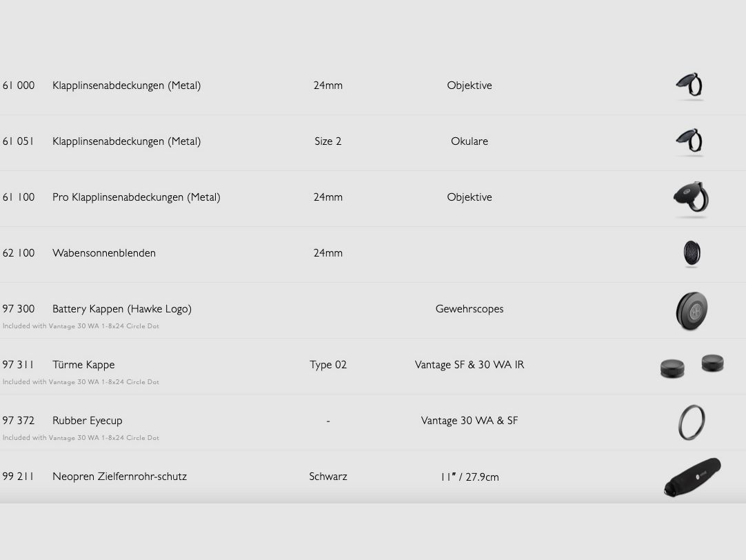
Task: Click product code 61 100
Action: click(19, 197)
